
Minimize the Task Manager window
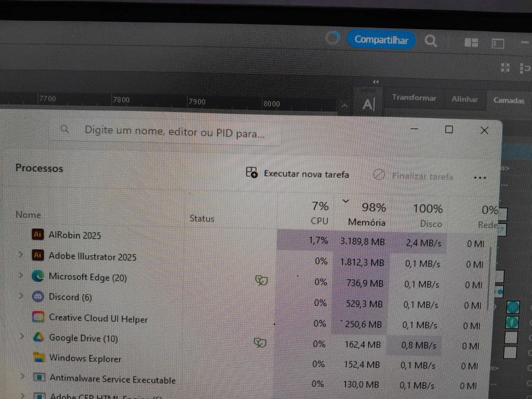(414, 129)
